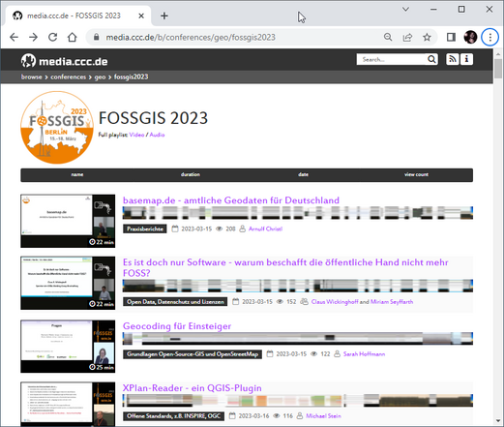The image size is (504, 427).
Task: Close the FOSSGIS 2023 tab
Action: (141, 15)
